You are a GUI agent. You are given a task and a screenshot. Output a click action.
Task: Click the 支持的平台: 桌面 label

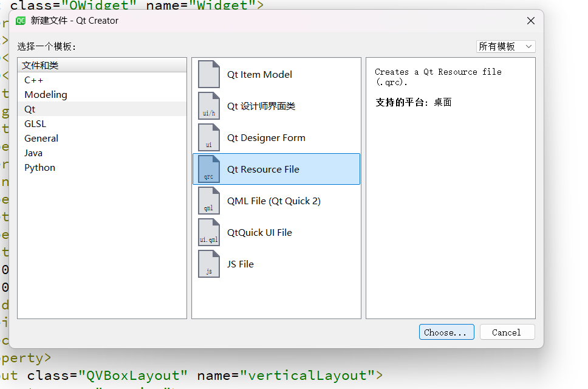[x=413, y=102]
